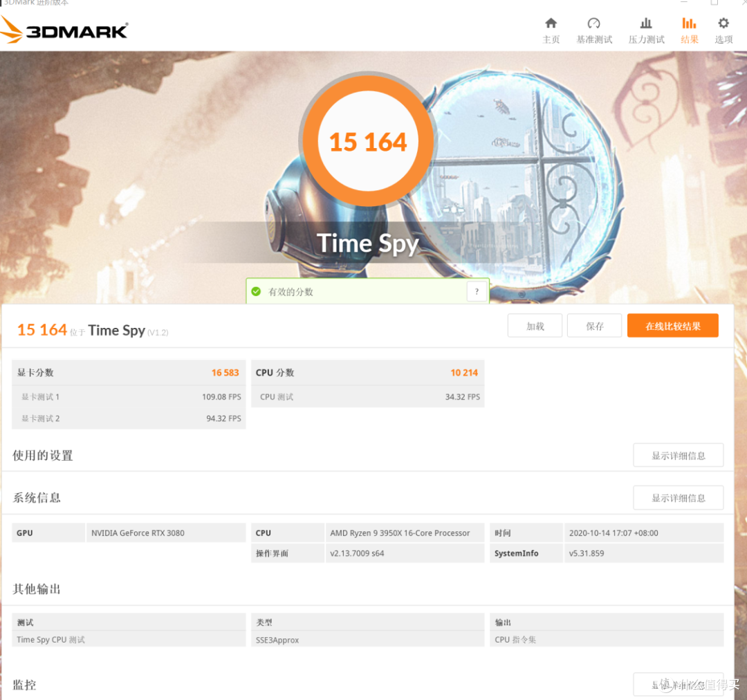Click the SystemInfo label cell
This screenshot has width=747, height=700.
[x=526, y=553]
